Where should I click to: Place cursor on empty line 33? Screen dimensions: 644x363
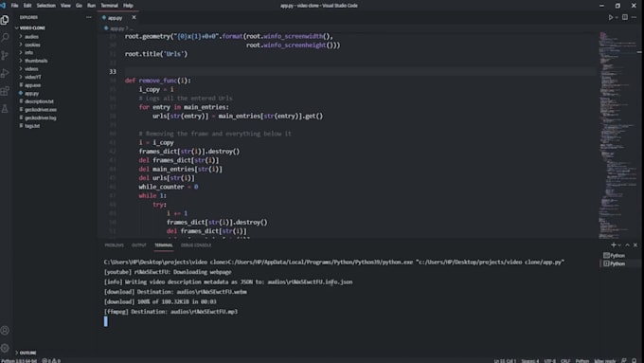(x=359, y=71)
